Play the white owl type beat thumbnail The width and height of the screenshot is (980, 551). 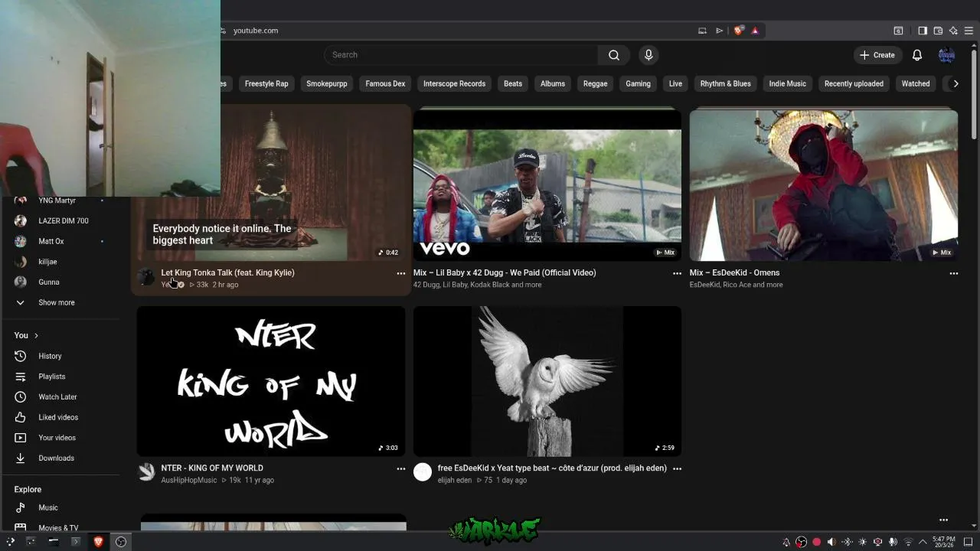click(547, 381)
